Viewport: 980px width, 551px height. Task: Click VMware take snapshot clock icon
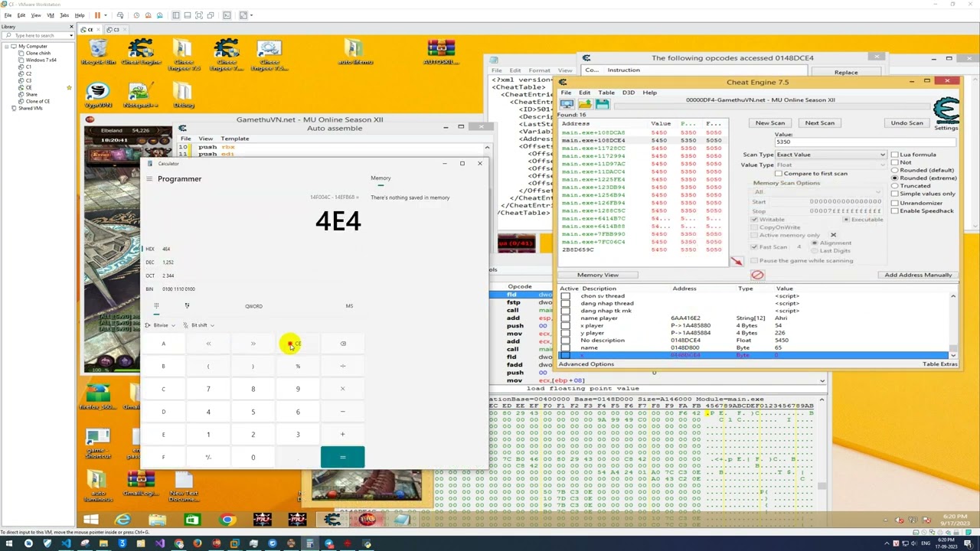136,15
